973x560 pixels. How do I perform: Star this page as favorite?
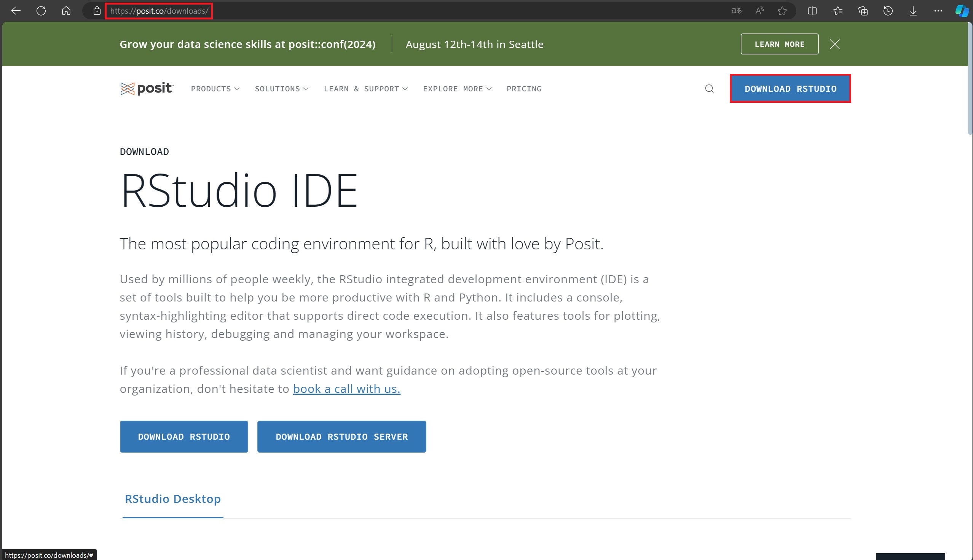click(x=782, y=11)
